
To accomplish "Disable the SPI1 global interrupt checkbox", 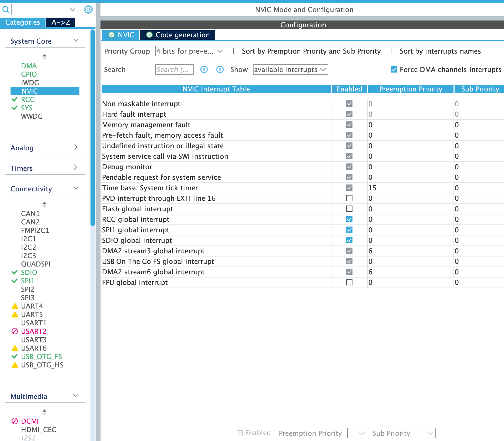I will (x=349, y=230).
